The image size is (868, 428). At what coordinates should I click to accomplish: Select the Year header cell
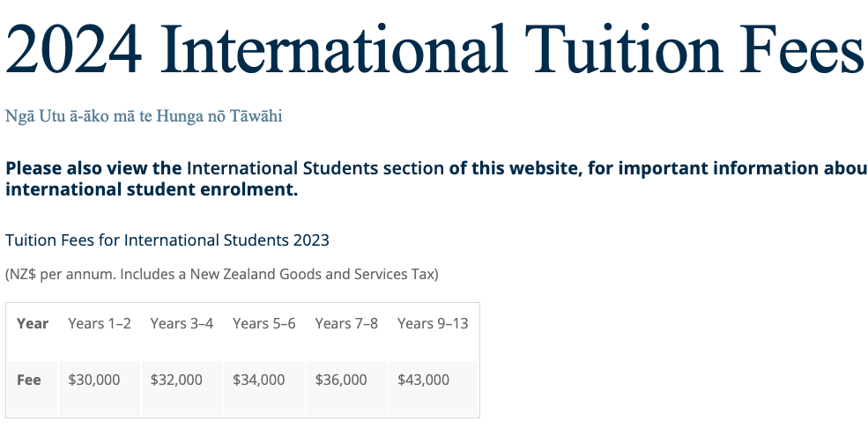(33, 323)
